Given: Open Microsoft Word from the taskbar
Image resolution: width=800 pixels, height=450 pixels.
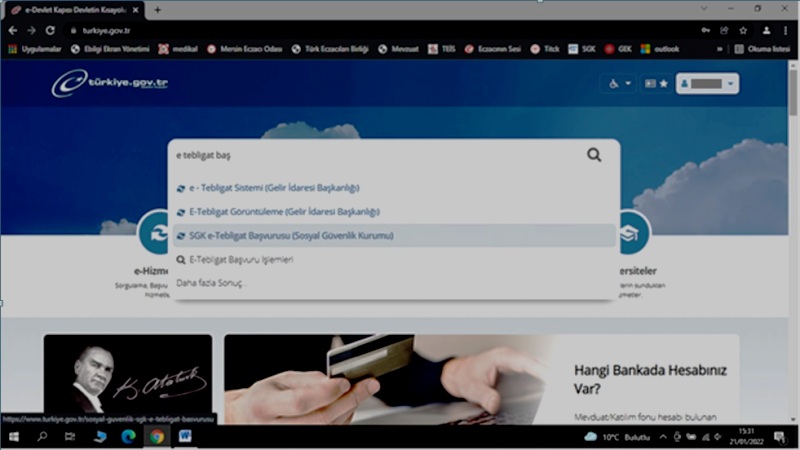Looking at the screenshot, I should tap(185, 437).
